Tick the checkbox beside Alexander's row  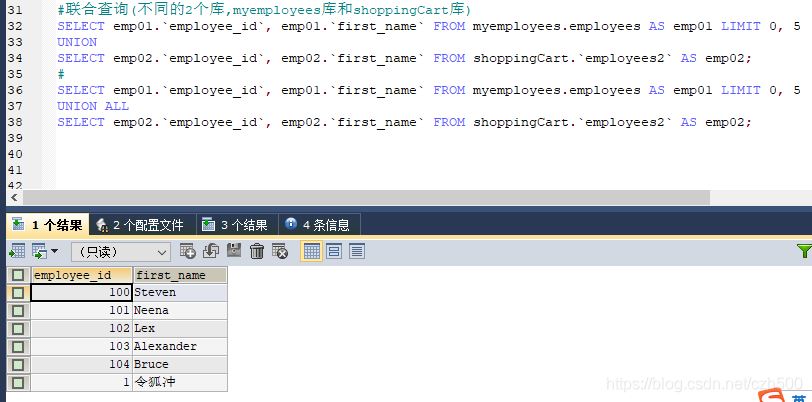[x=18, y=346]
